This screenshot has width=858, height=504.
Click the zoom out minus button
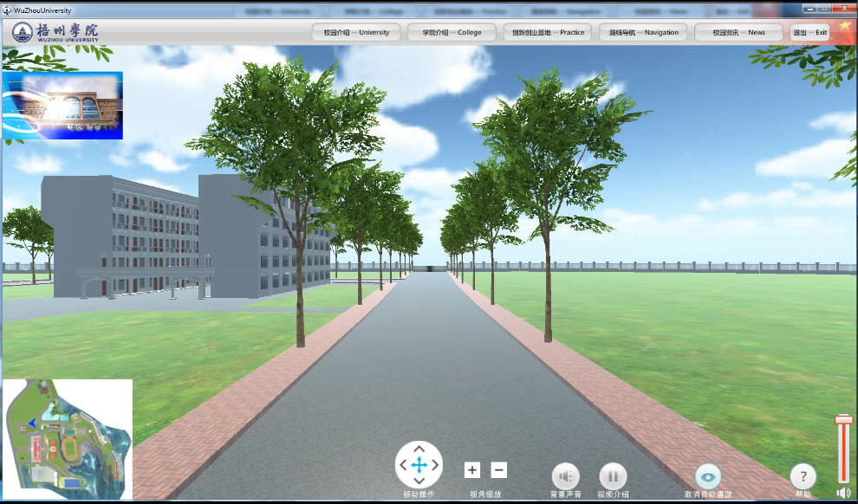click(499, 470)
